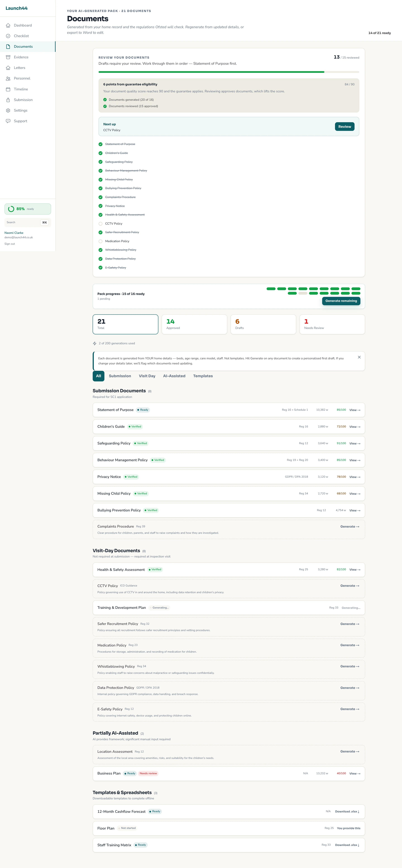Switch to the Visit Day tab
Viewport: 402px width, 868px height.
[147, 376]
